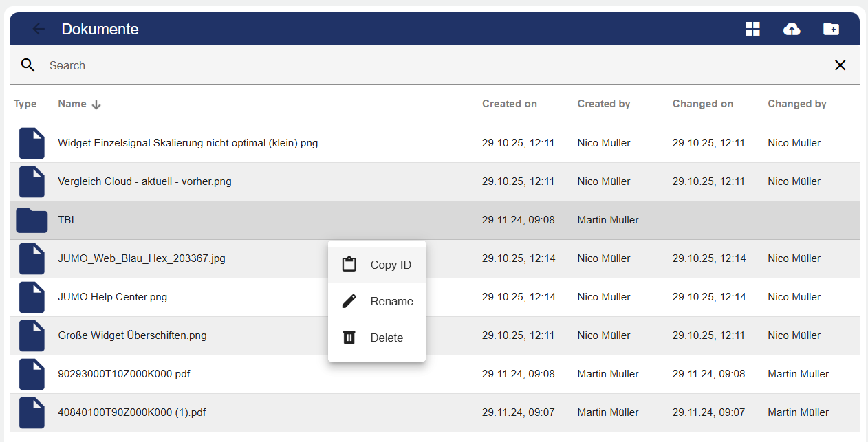Sort by Changed on column
Viewport: 868px width, 442px height.
click(x=702, y=104)
